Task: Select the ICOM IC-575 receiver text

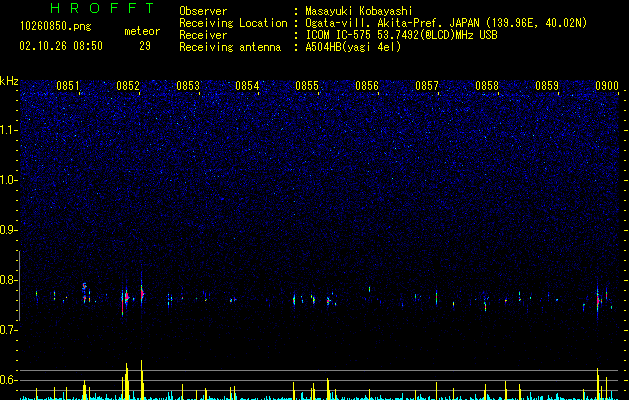Action: (x=401, y=35)
